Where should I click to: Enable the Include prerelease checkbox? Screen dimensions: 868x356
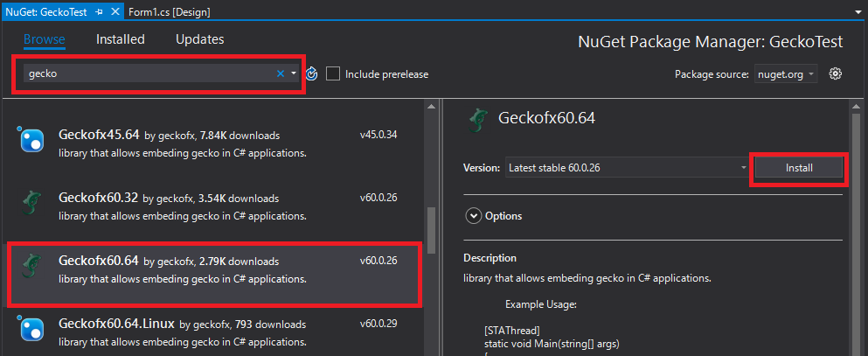tap(333, 73)
